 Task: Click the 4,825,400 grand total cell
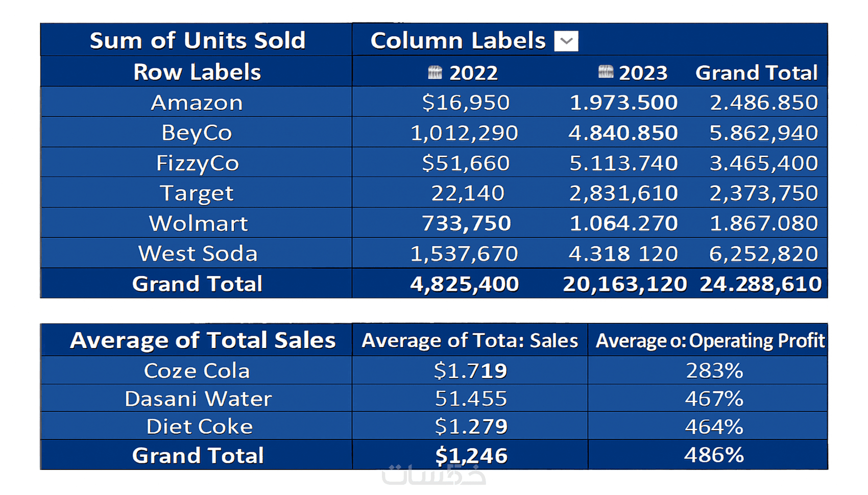464,284
